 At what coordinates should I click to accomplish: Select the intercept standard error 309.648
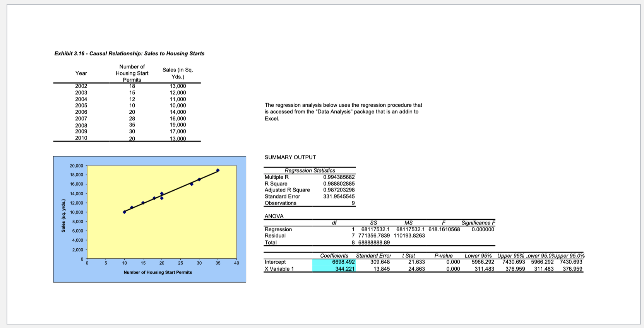point(380,262)
